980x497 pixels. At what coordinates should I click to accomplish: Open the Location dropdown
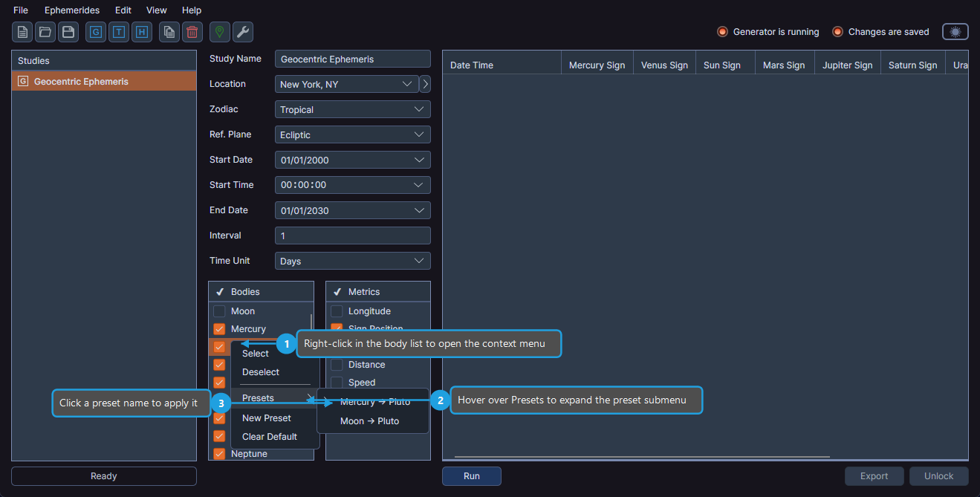[x=345, y=84]
